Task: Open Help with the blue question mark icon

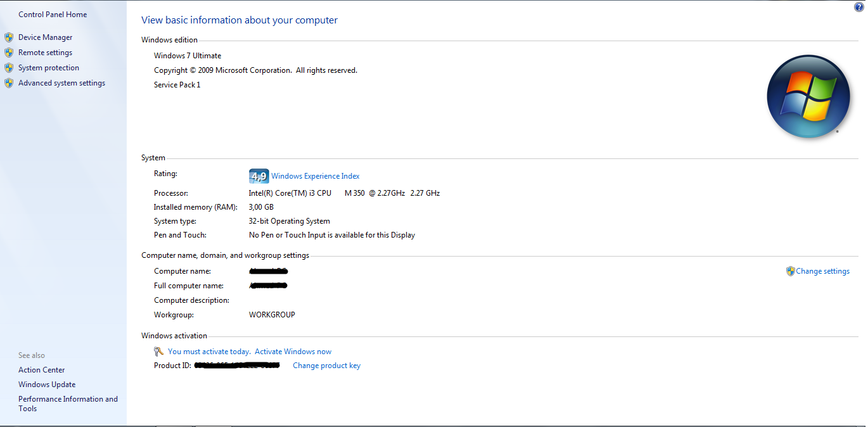Action: 859,7
